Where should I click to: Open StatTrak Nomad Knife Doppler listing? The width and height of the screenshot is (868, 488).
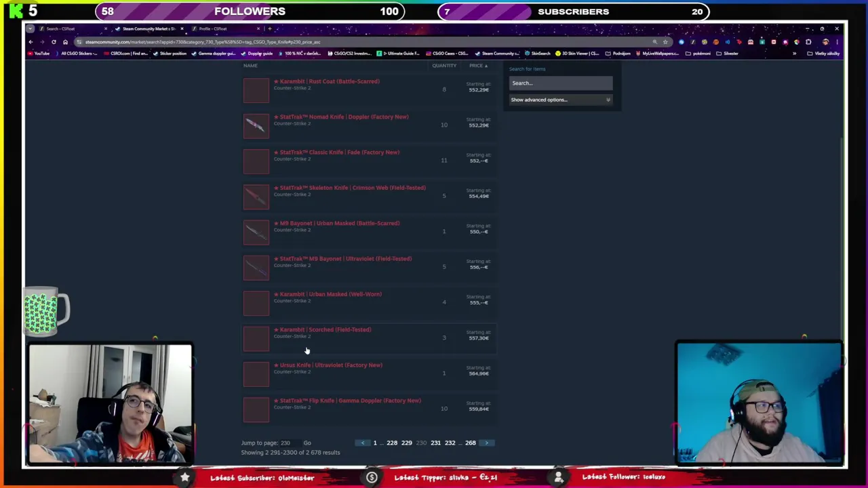(x=344, y=117)
